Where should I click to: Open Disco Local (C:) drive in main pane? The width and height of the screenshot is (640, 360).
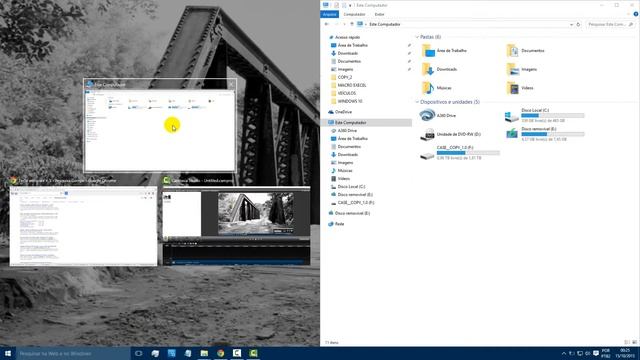pyautogui.click(x=544, y=116)
